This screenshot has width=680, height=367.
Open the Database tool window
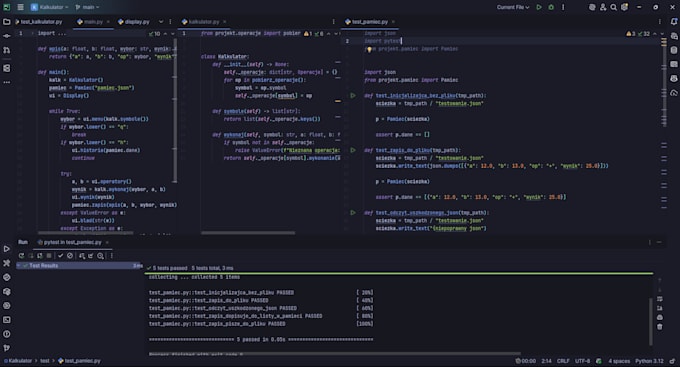pos(673,50)
